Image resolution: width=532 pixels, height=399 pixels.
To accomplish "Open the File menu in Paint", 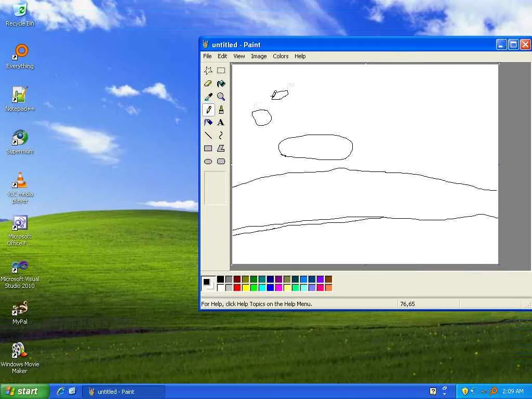I will pos(207,56).
